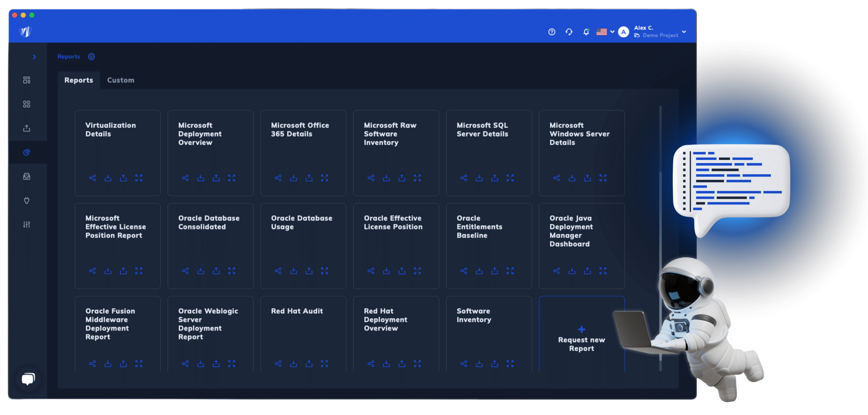Viewport: 868px width, 415px height.
Task: Open the plug integrations sidebar icon
Action: click(26, 200)
